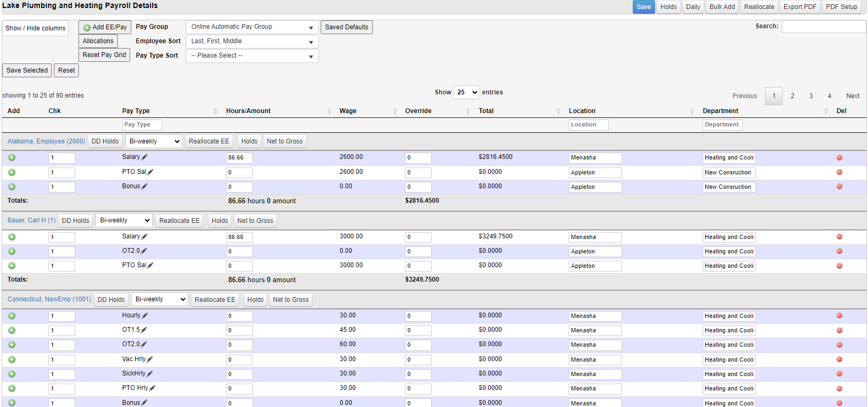
Task: Click Show / Hide columns button
Action: (x=35, y=28)
